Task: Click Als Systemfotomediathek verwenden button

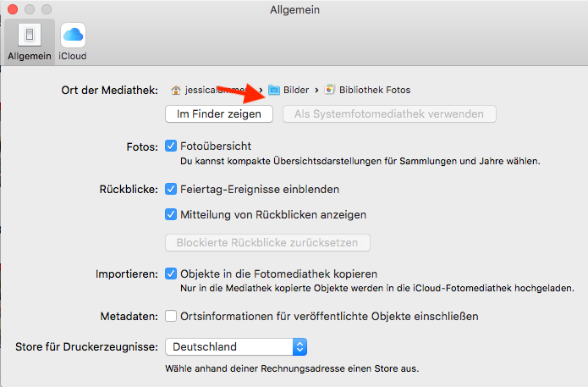Action: [389, 113]
